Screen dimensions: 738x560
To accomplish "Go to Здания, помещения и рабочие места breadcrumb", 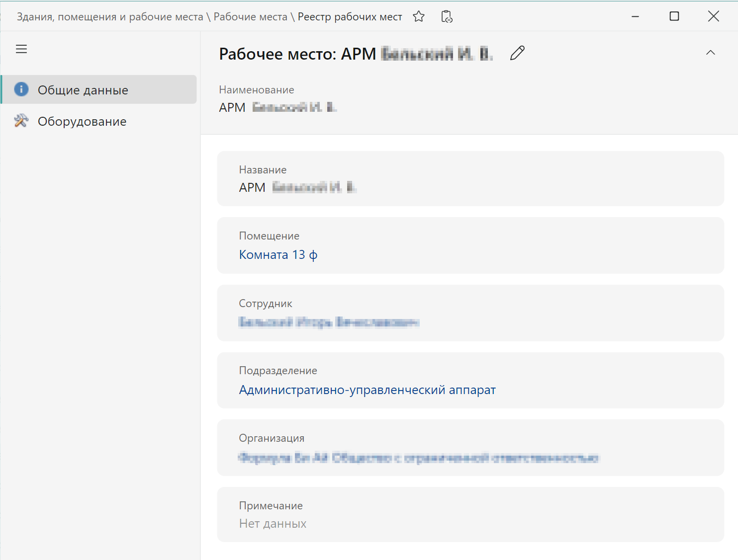I will [x=110, y=17].
